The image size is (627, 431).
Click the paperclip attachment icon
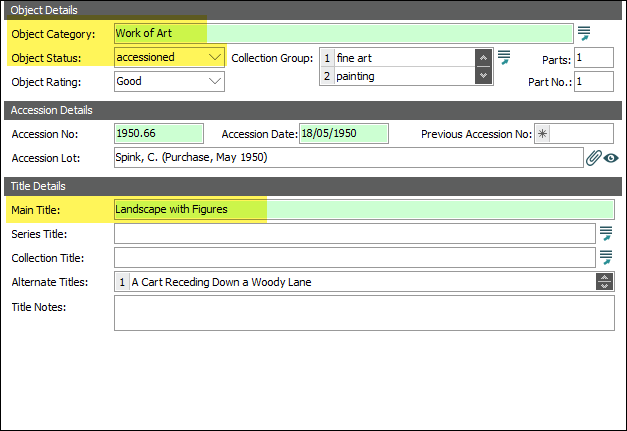pos(593,158)
